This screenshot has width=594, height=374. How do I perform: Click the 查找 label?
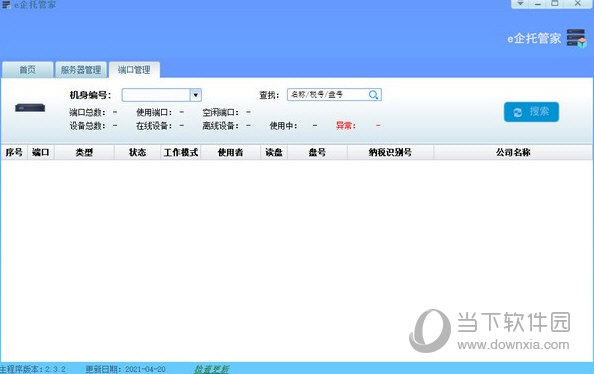[x=269, y=95]
